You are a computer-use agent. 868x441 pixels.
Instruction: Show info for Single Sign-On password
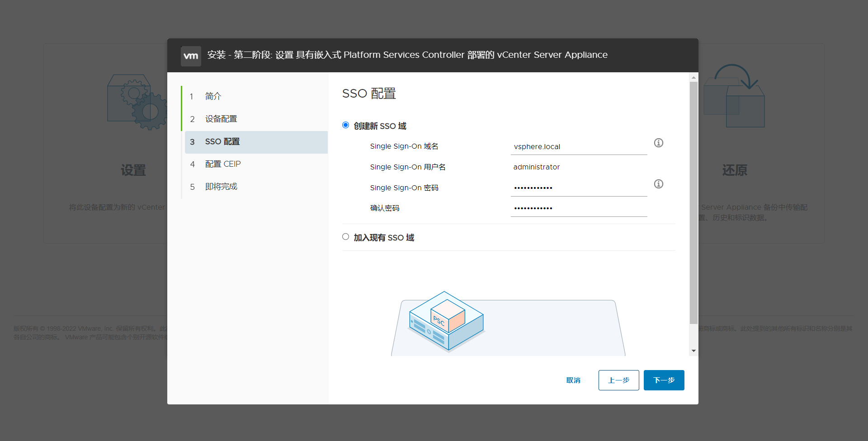pyautogui.click(x=659, y=184)
